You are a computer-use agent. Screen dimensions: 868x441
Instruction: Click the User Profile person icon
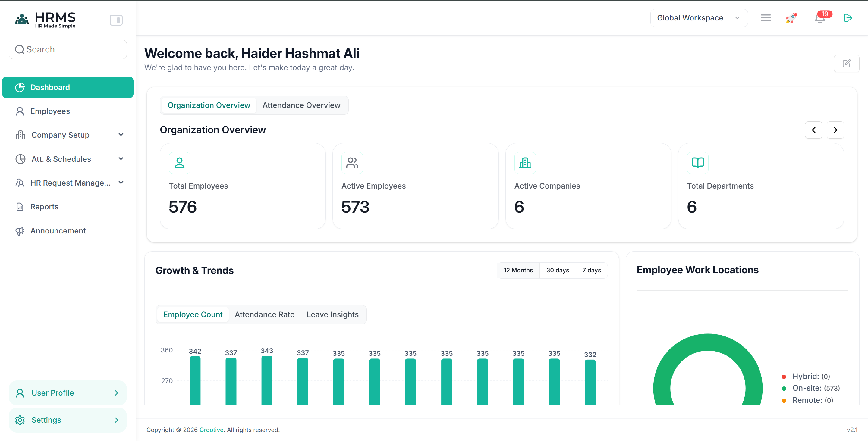coord(20,393)
